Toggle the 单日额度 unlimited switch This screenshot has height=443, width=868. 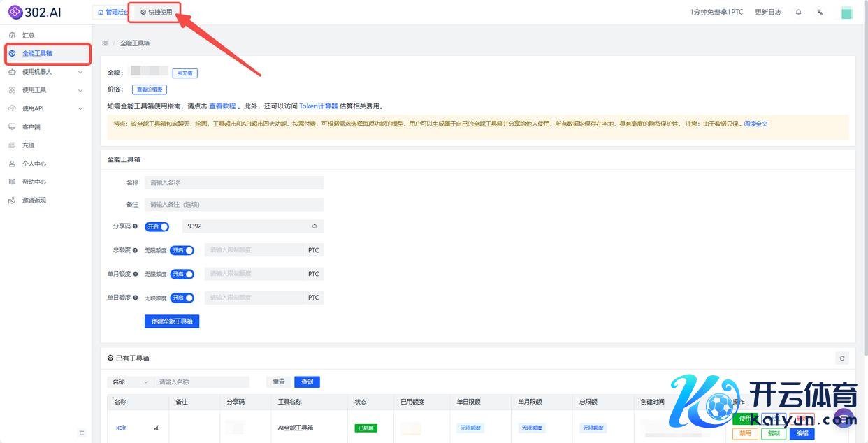[x=182, y=298]
